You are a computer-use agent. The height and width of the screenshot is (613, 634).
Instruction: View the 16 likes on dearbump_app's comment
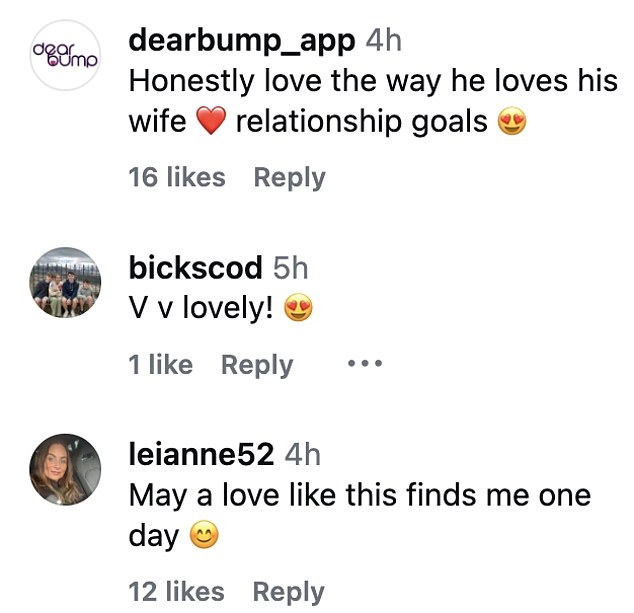pyautogui.click(x=177, y=177)
